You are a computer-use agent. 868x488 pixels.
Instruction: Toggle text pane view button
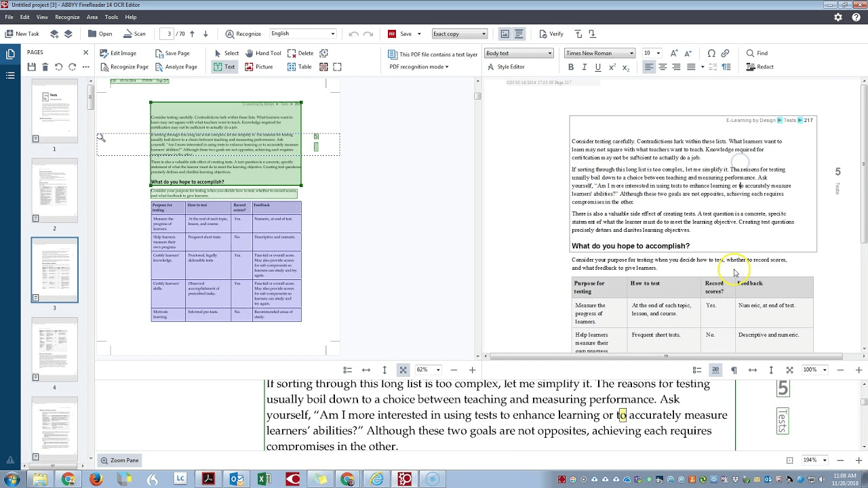pyautogui.click(x=519, y=34)
